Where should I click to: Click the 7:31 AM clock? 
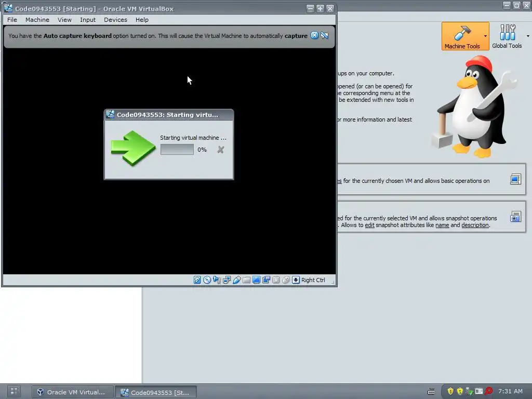[510, 391]
